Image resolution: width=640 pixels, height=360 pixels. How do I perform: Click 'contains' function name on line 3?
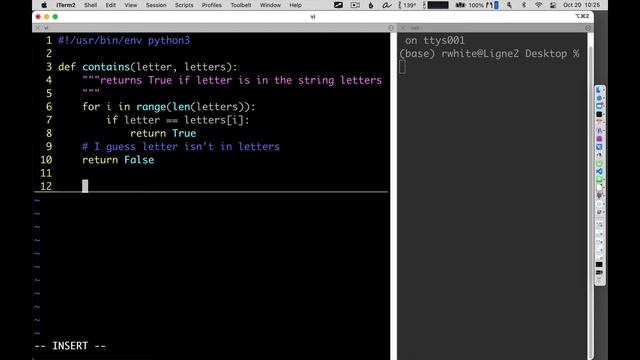106,67
